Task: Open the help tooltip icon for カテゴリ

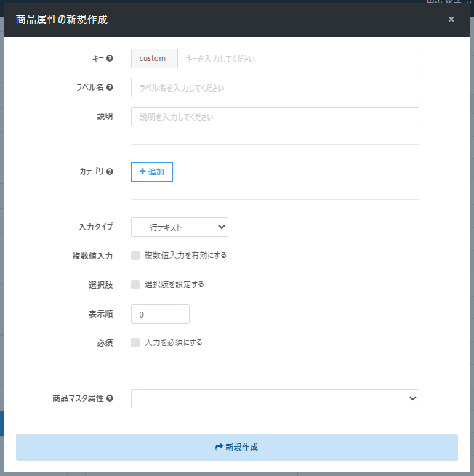Action: click(x=110, y=172)
